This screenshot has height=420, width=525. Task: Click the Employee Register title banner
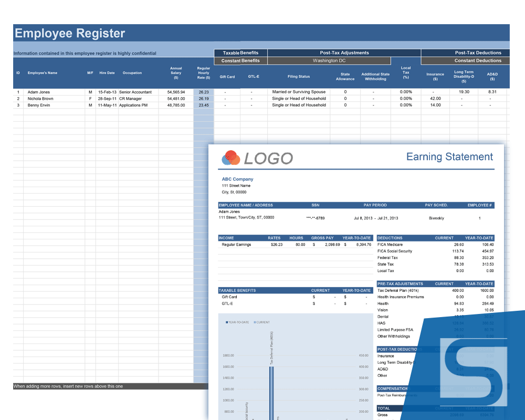tap(70, 33)
